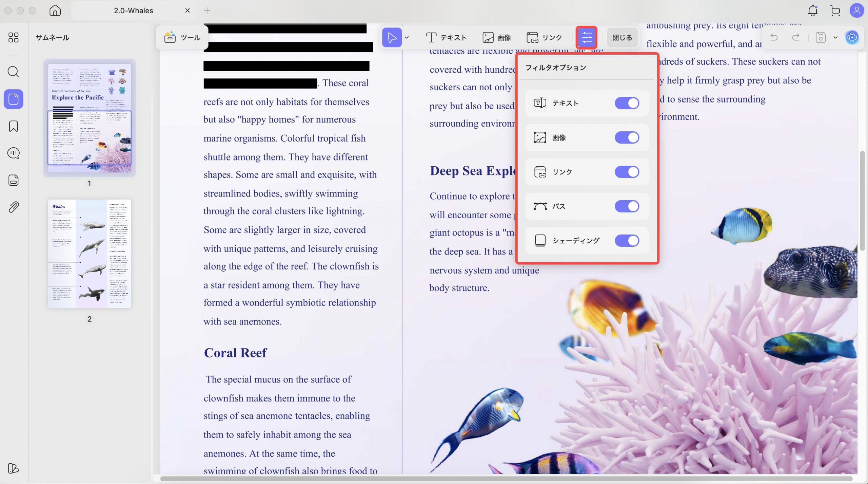This screenshot has width=868, height=484.
Task: Open the comments panel icon
Action: coord(13,153)
